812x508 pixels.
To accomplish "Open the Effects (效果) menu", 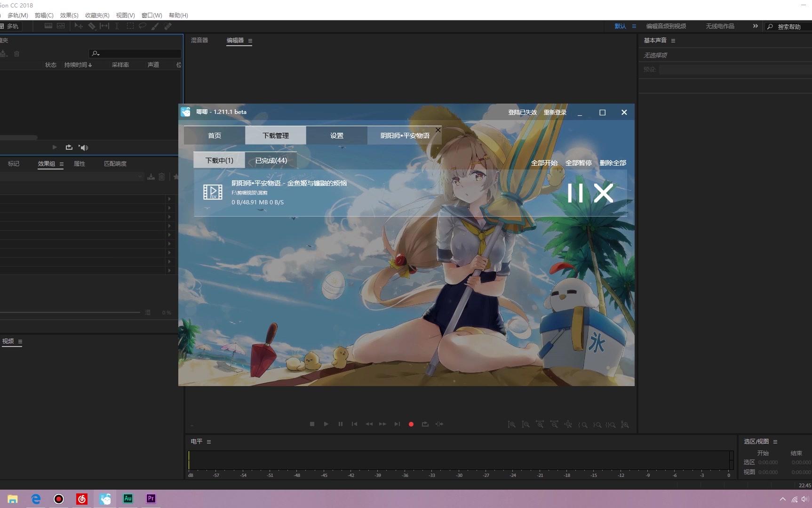I will [69, 15].
